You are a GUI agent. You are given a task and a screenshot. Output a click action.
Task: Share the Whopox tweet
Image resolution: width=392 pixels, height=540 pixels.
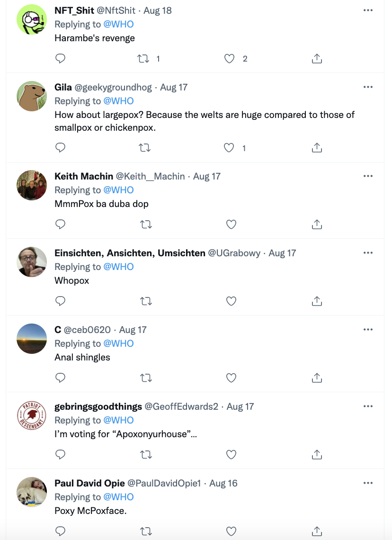pos(317,301)
